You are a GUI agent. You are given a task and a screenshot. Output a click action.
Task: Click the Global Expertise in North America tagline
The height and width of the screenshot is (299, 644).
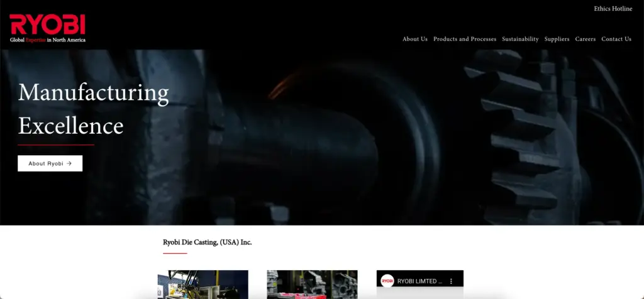[47, 40]
